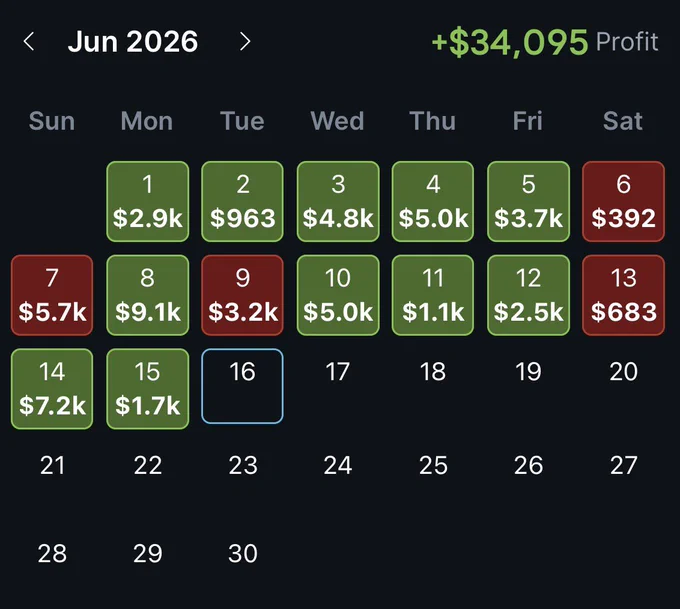
Task: Open June 14 with $7.2k profit
Action: coord(52,389)
